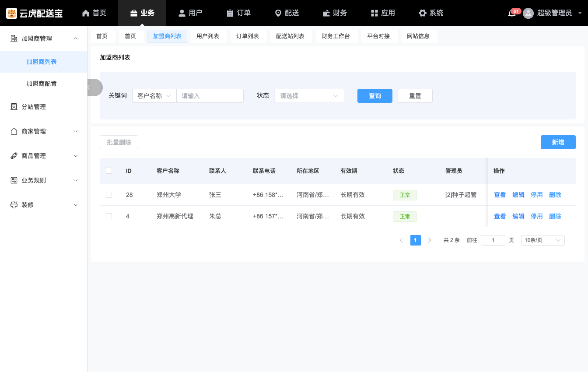
Task: Click 查看 for 郑州大学
Action: (500, 195)
